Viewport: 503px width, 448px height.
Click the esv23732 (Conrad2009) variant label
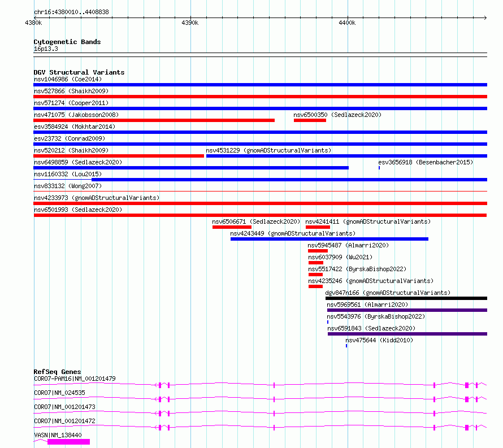coord(70,138)
